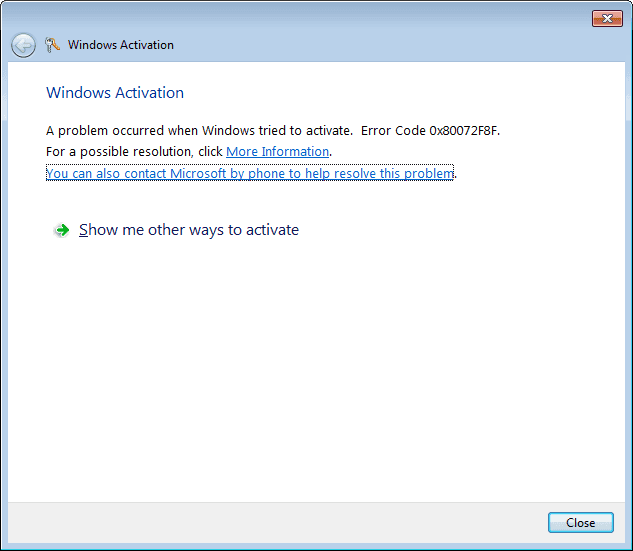Open the contact Microsoft by phone link
This screenshot has width=633, height=551.
250,173
